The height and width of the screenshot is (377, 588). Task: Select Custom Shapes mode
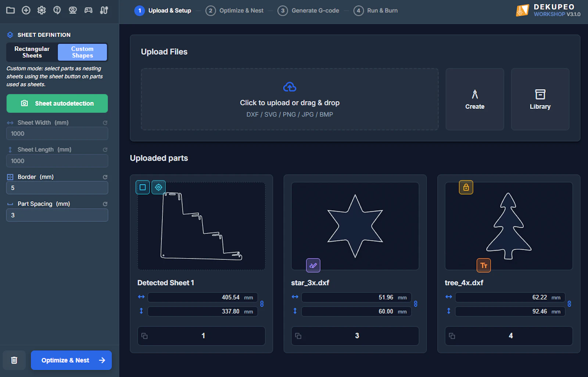click(x=82, y=52)
